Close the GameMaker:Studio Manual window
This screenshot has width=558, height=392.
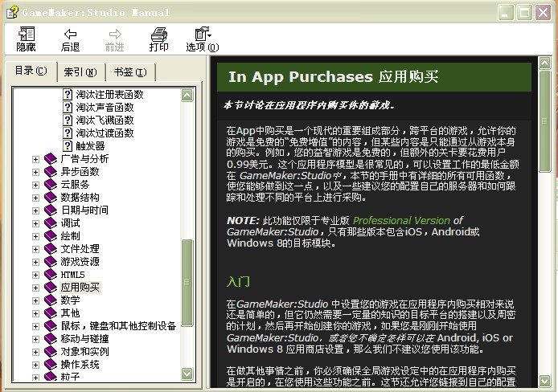543,13
